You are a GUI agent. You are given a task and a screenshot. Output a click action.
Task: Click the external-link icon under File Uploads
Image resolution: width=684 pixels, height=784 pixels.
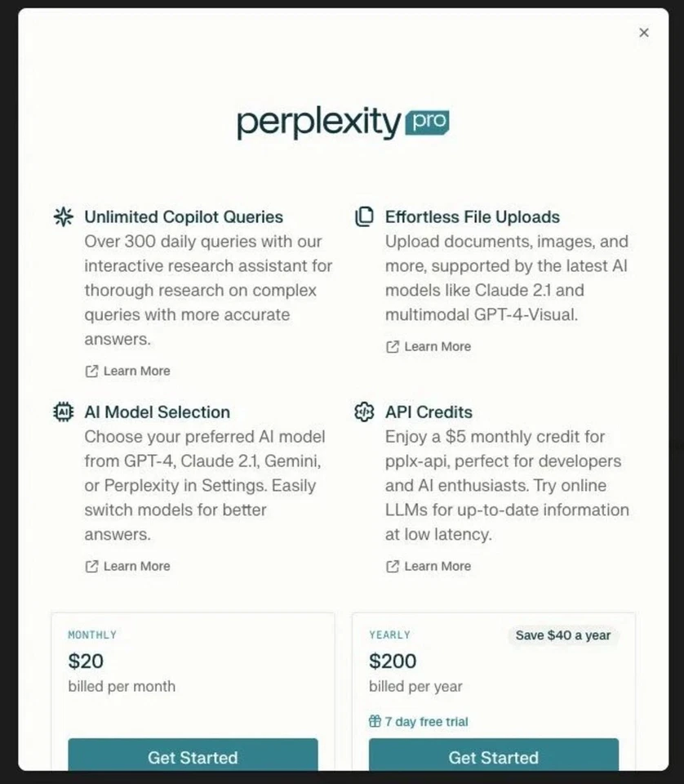tap(393, 346)
